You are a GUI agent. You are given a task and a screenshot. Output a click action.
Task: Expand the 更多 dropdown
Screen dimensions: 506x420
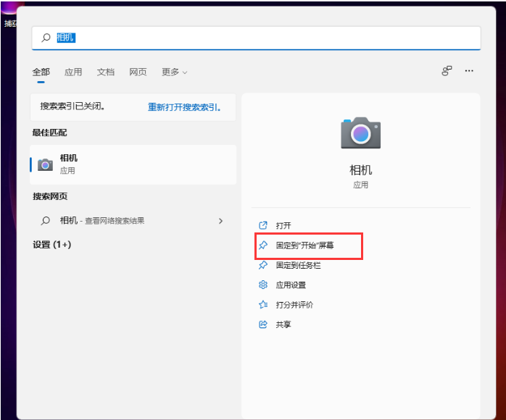point(174,72)
